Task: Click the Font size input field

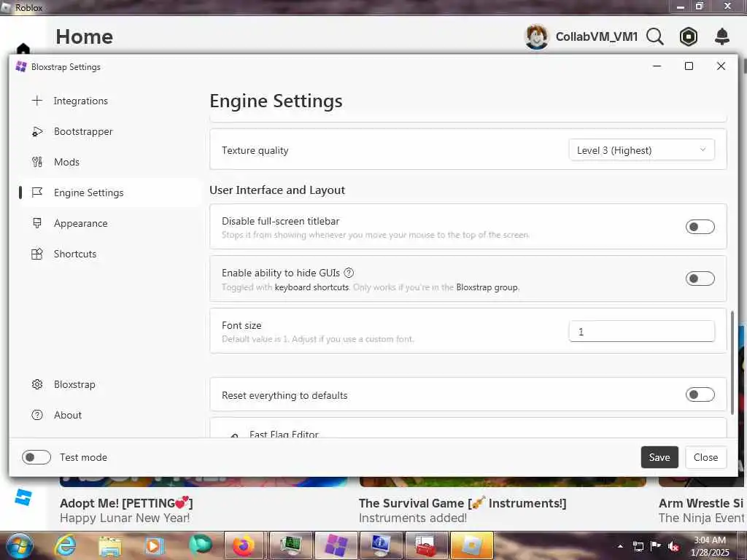Action: click(641, 332)
